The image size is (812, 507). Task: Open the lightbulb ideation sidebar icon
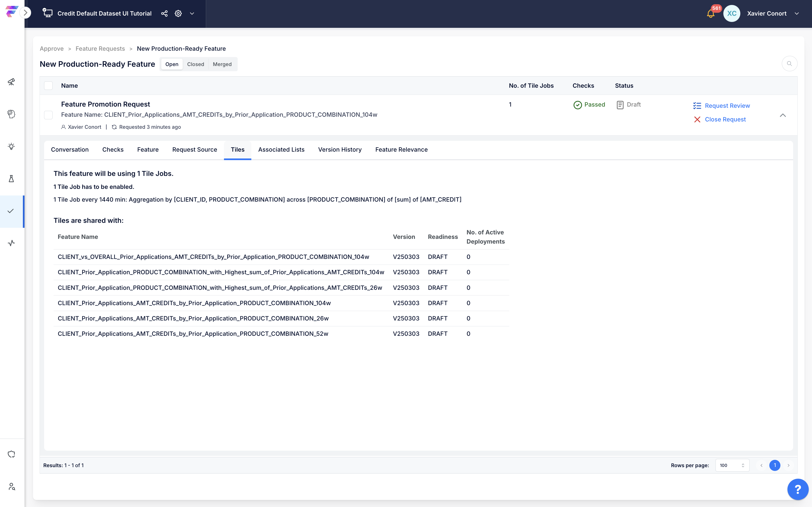click(x=11, y=146)
